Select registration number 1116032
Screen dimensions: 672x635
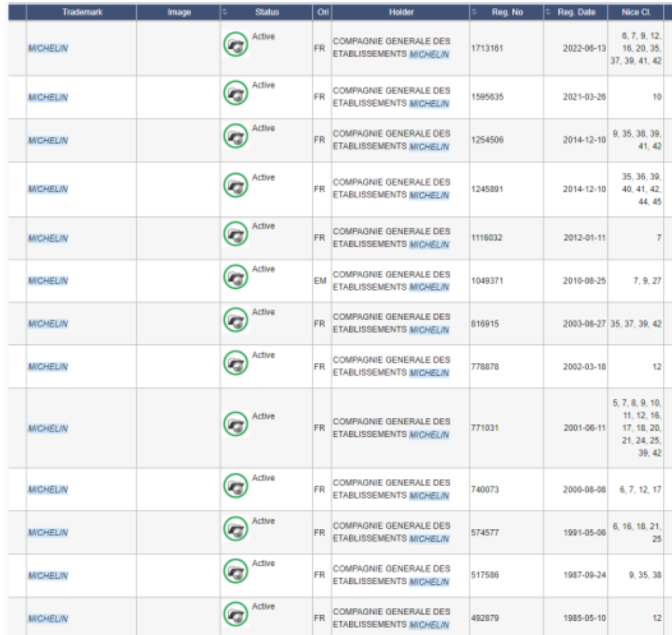[x=487, y=238]
